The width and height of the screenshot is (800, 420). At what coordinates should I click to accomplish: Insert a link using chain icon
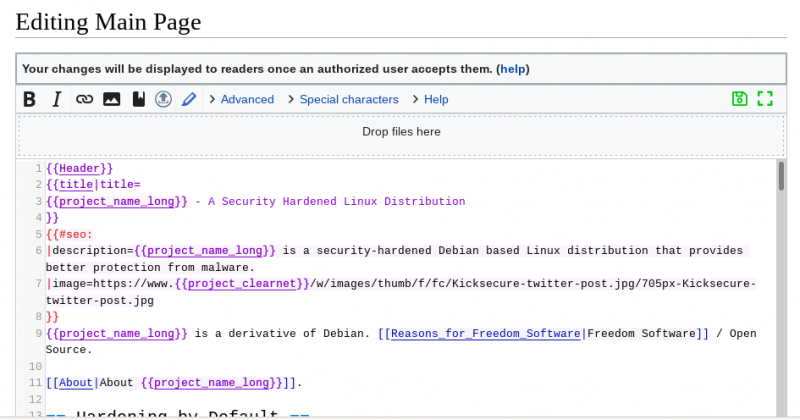click(x=85, y=99)
